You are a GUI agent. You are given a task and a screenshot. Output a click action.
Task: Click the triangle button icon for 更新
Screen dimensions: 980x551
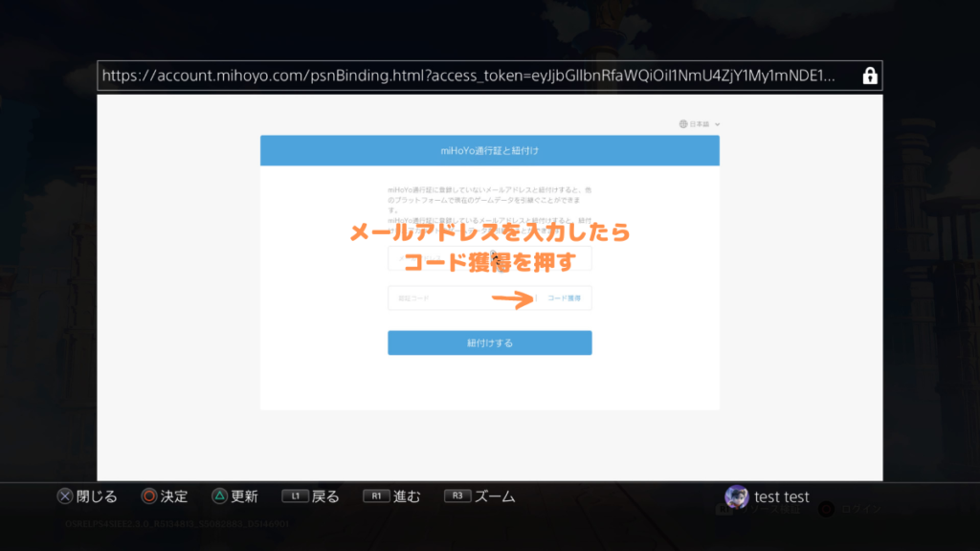coord(219,496)
